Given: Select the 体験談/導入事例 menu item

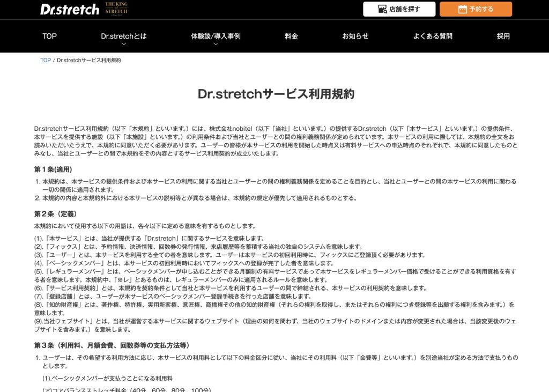Looking at the screenshot, I should tap(216, 36).
